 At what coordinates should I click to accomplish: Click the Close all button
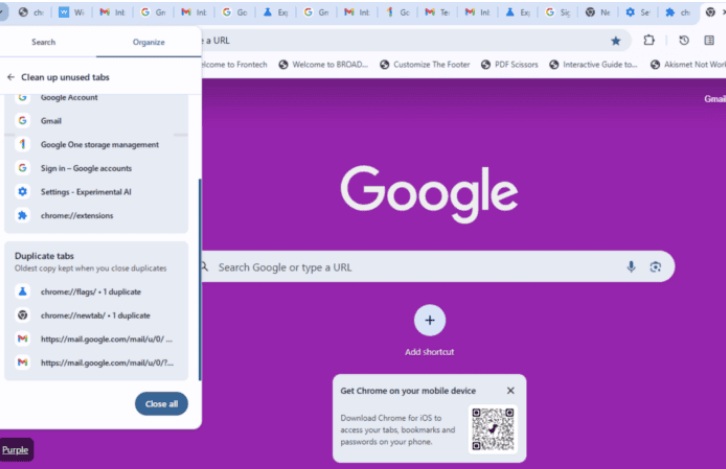(161, 404)
